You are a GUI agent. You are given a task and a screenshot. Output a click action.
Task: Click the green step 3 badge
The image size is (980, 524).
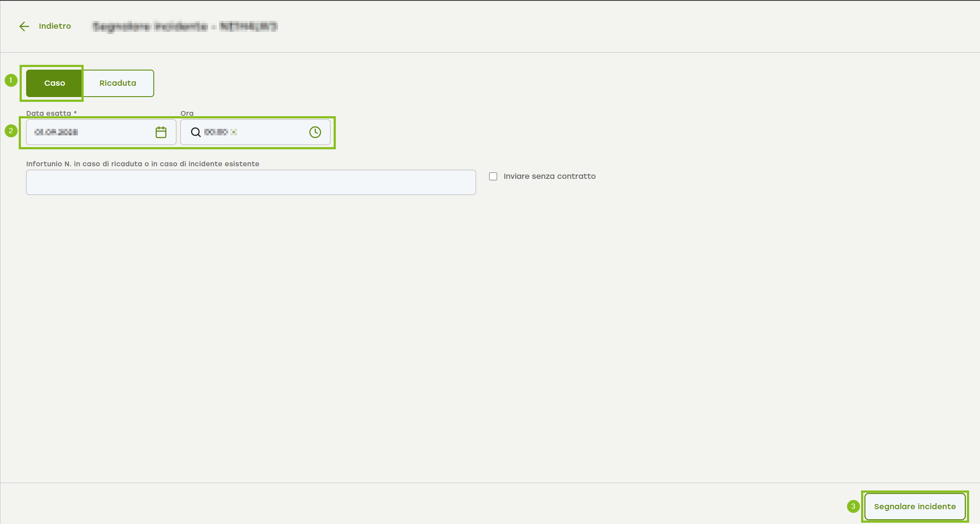pyautogui.click(x=853, y=506)
